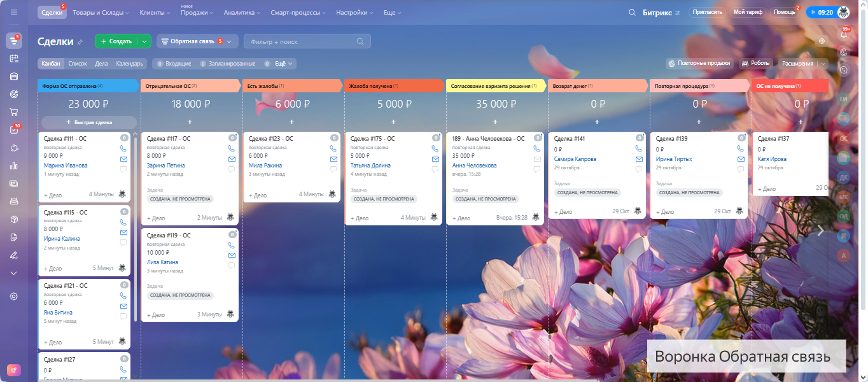Click envelope icon on Сделка #141 card
This screenshot has height=382, width=868.
click(639, 159)
